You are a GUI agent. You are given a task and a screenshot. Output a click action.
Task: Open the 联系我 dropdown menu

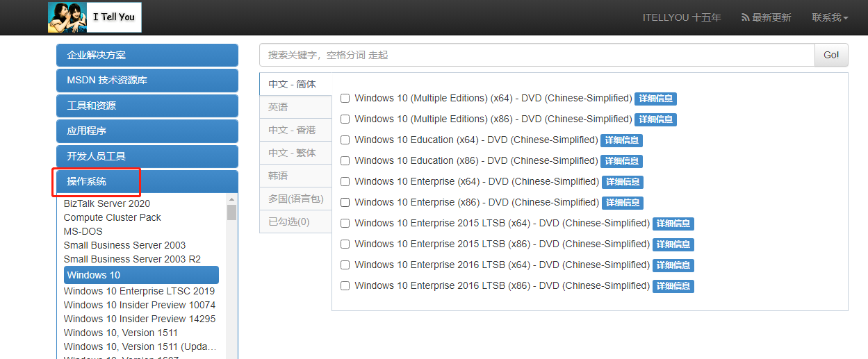[x=830, y=17]
